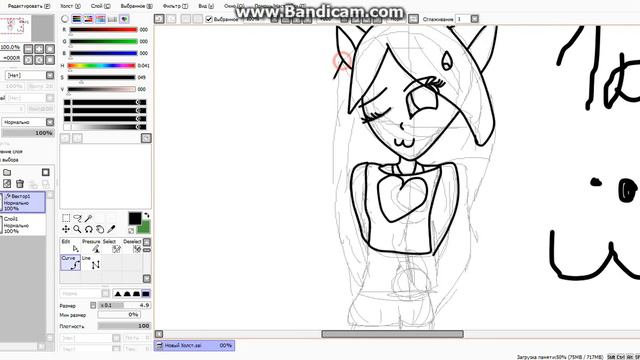Click the tool tray lower arrow button
The height and width of the screenshot is (360, 640).
coord(147,278)
